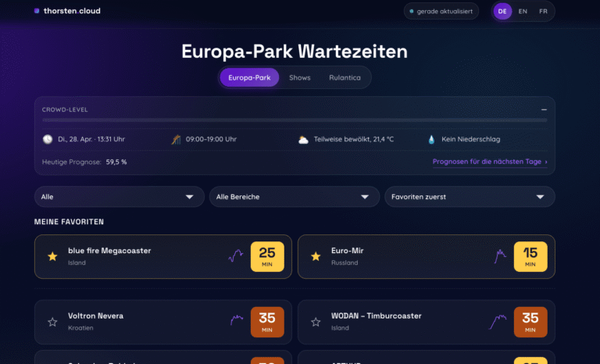The image size is (600, 364).
Task: Click WODAN 35 min wait badge
Action: [x=530, y=322]
